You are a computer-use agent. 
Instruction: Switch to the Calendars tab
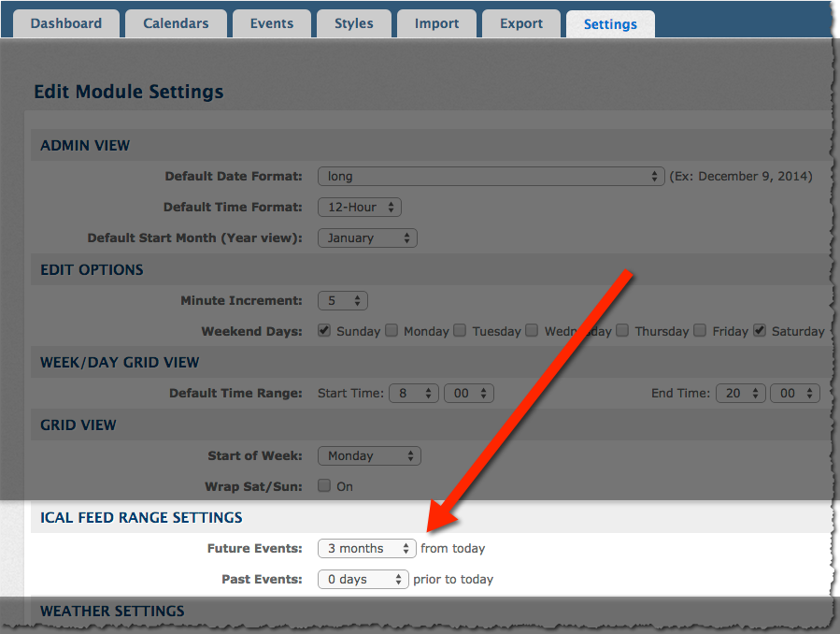tap(176, 23)
